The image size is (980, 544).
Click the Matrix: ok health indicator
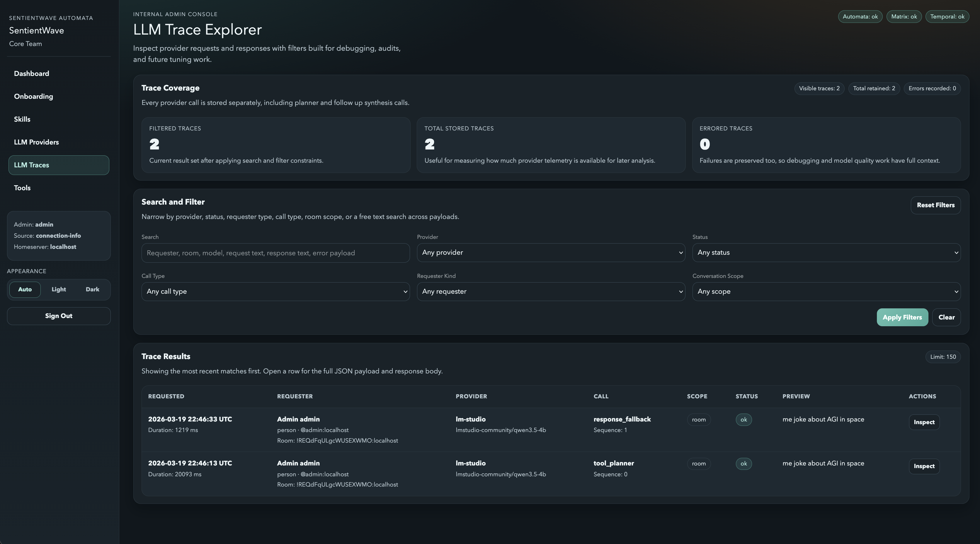(904, 16)
